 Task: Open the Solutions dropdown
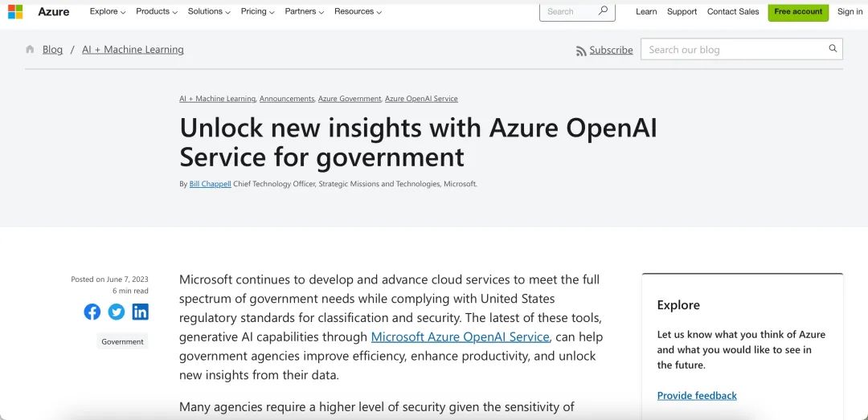[x=209, y=12]
